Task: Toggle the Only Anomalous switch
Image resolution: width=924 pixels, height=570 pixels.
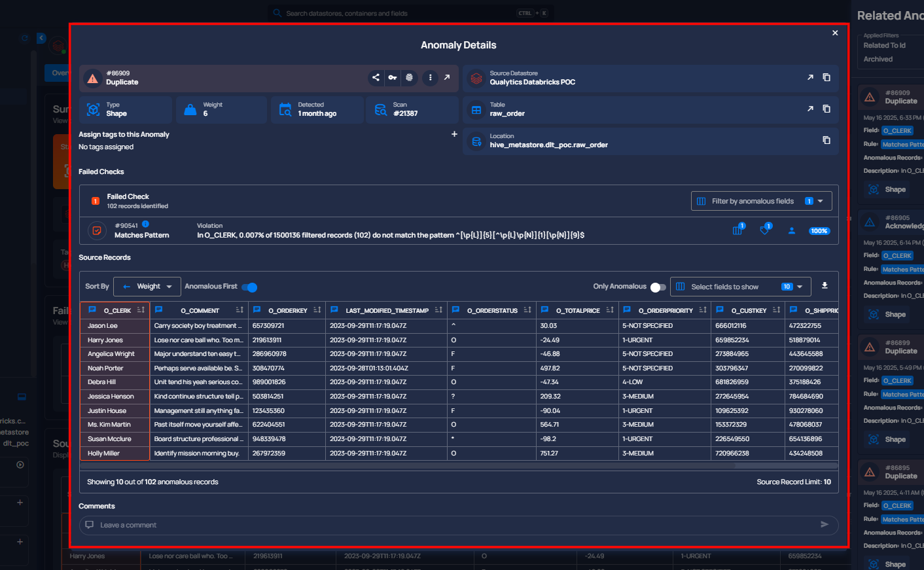Action: 658,287
